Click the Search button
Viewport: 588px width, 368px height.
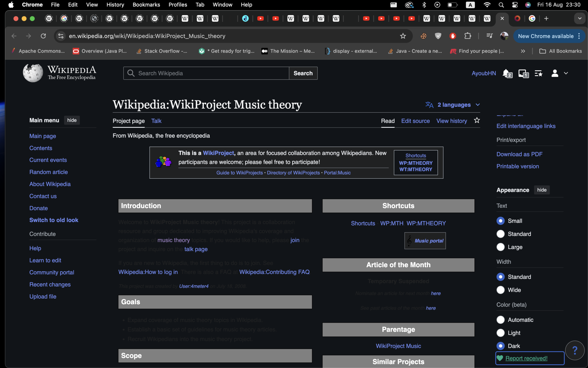click(x=303, y=73)
